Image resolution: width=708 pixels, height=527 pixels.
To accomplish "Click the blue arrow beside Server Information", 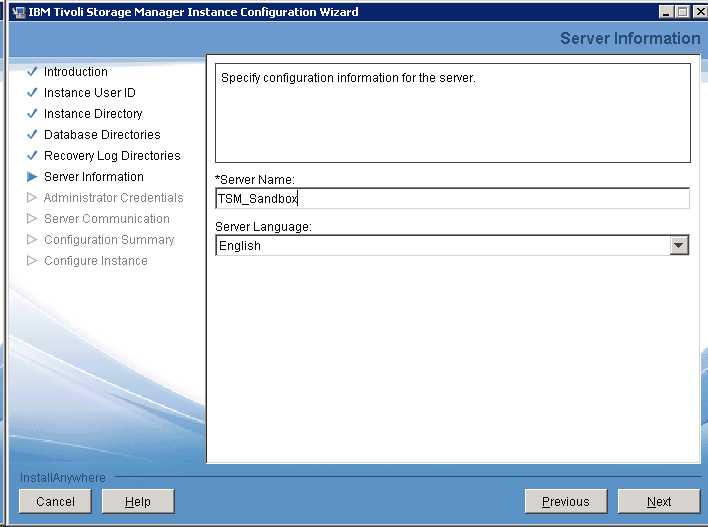I will [x=32, y=177].
